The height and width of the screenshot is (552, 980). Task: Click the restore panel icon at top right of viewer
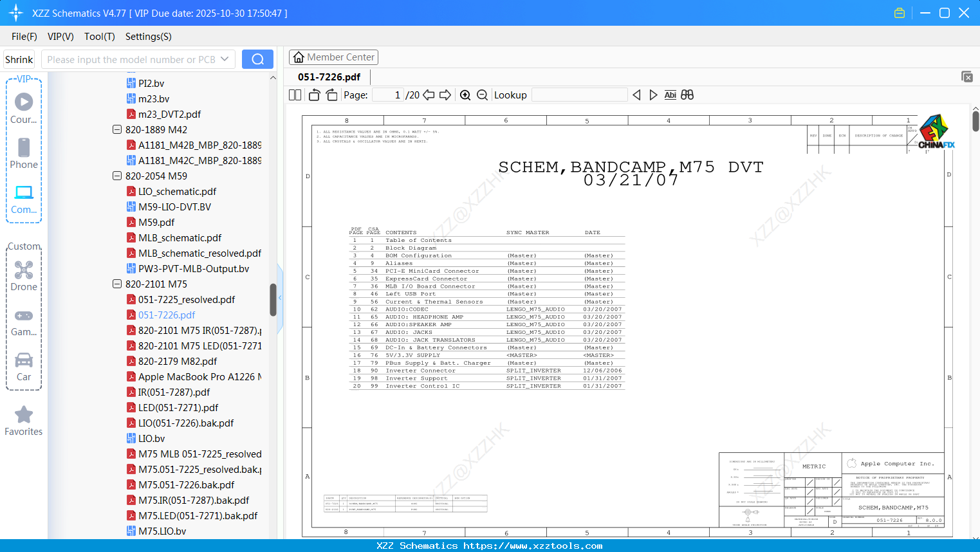coord(967,77)
